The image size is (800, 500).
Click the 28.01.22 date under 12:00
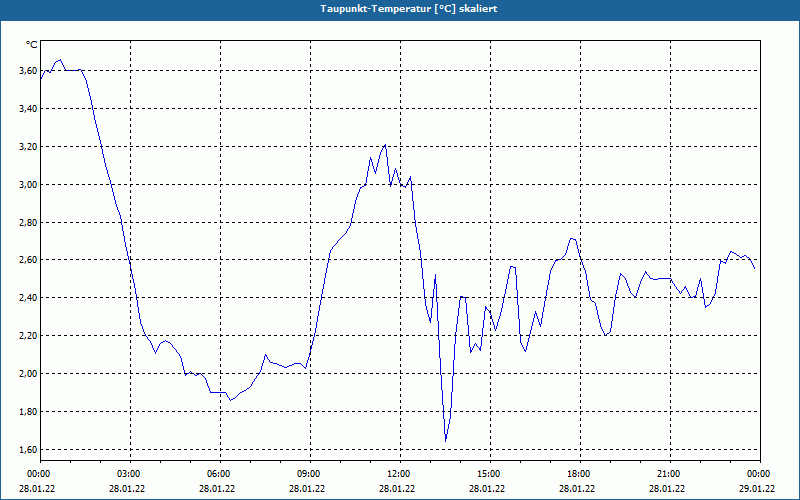tap(397, 488)
